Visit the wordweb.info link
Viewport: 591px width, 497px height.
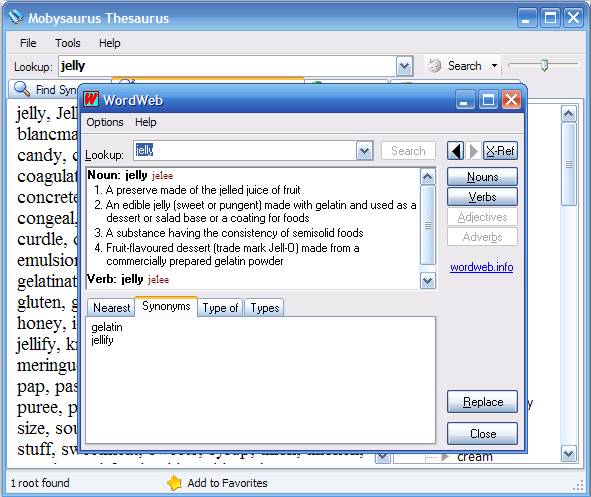482,267
